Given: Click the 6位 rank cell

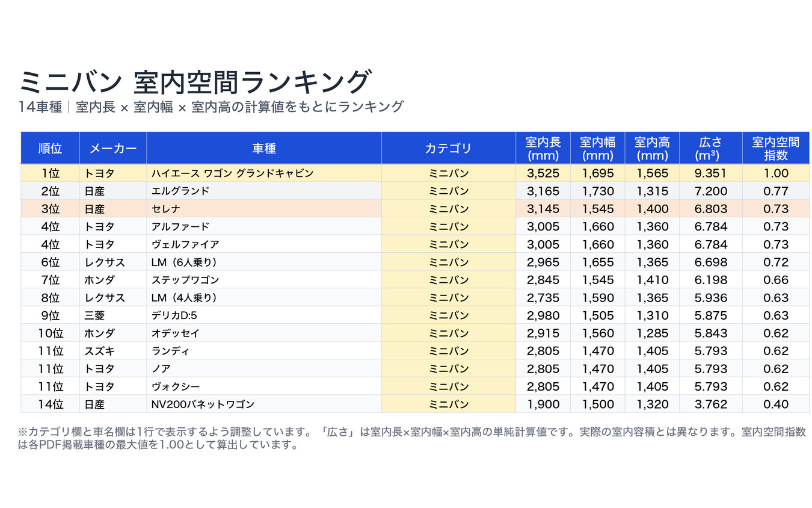Looking at the screenshot, I should pos(50,262).
